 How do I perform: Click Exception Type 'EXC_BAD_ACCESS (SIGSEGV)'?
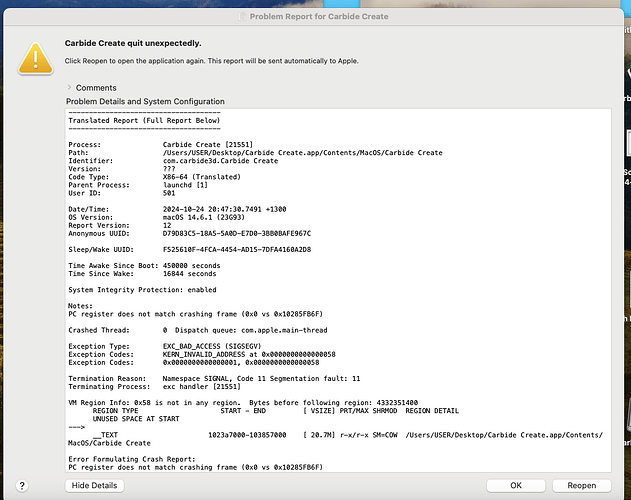pyautogui.click(x=212, y=346)
